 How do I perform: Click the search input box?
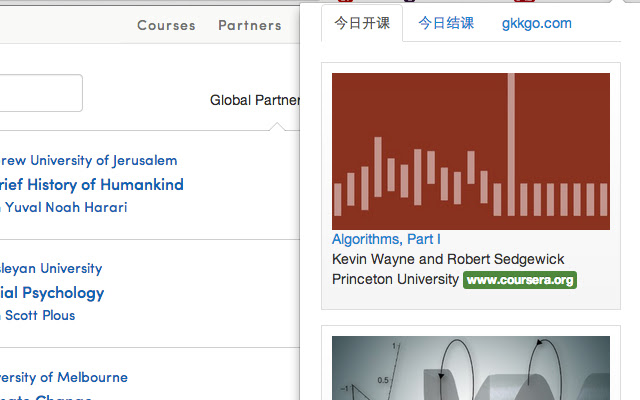click(41, 93)
